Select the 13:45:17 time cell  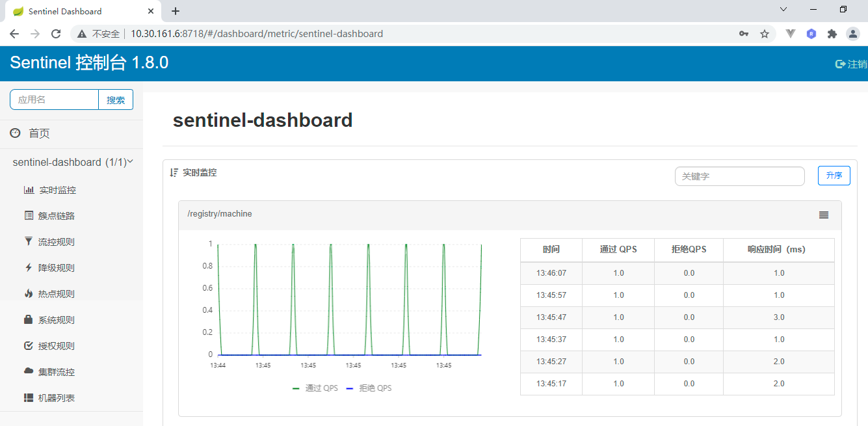coord(551,384)
